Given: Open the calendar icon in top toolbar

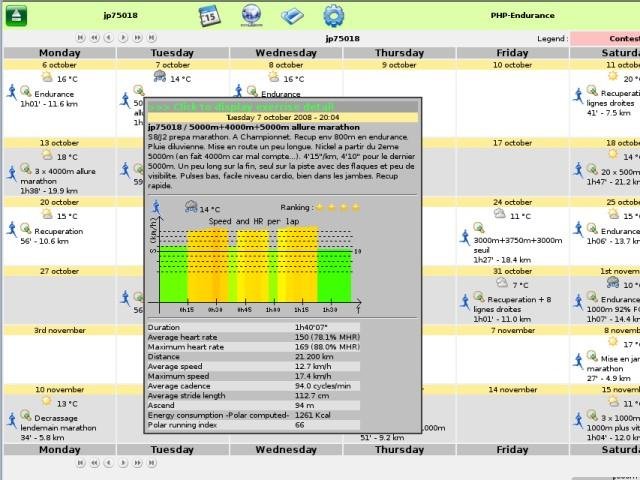Looking at the screenshot, I should tap(209, 16).
